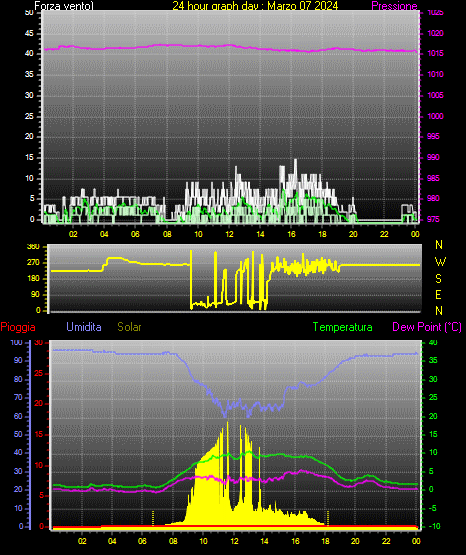The image size is (466, 555).
Task: Click the "06" hour label under bottom graph
Action: click(x=142, y=541)
